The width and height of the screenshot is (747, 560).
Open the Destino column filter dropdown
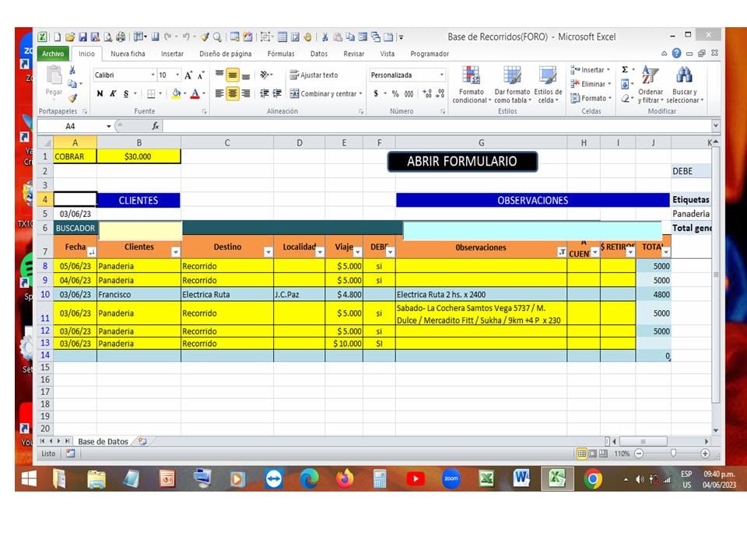(268, 252)
